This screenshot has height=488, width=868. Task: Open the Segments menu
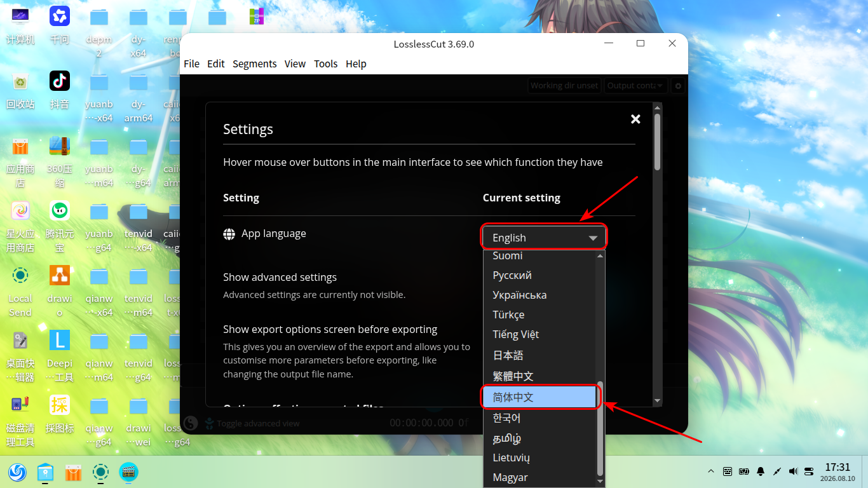coord(255,64)
